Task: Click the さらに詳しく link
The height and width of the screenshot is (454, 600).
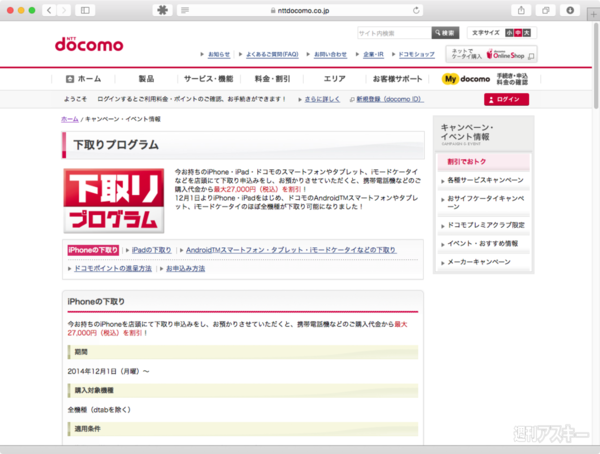Action: [x=322, y=99]
